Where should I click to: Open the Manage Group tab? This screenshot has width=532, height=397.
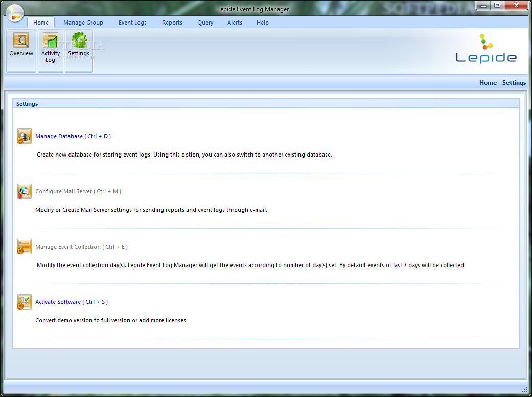pyautogui.click(x=83, y=23)
